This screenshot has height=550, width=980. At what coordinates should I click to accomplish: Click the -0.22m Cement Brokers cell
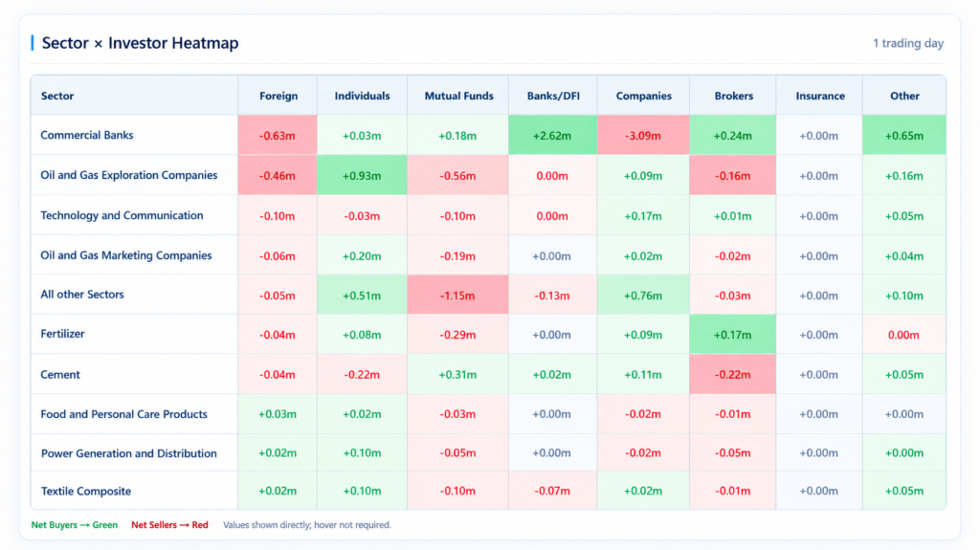pos(732,374)
